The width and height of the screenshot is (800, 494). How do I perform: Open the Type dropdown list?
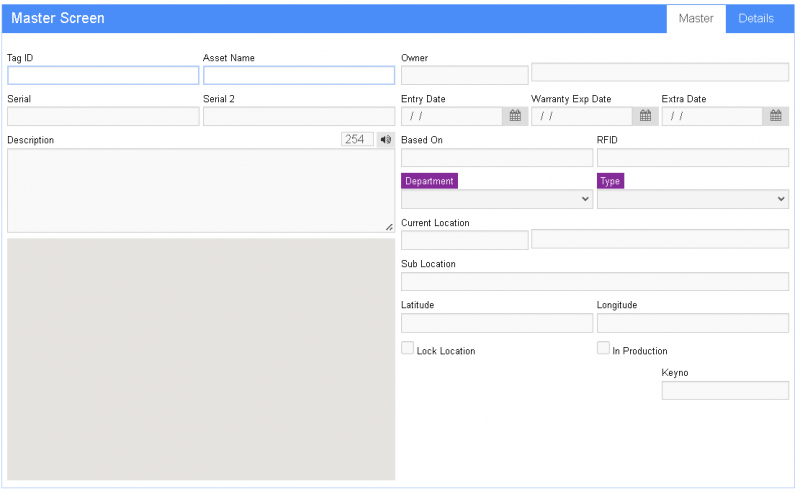click(692, 199)
